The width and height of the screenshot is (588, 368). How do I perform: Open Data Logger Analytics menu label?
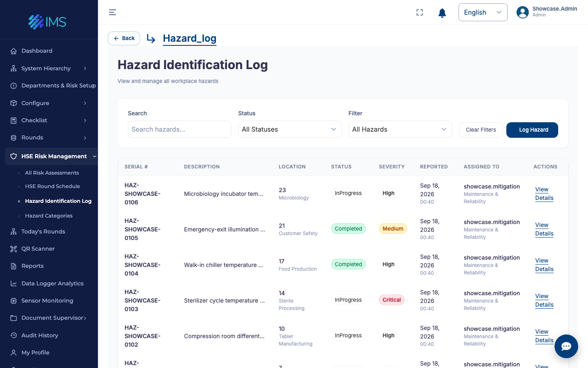pyautogui.click(x=52, y=283)
